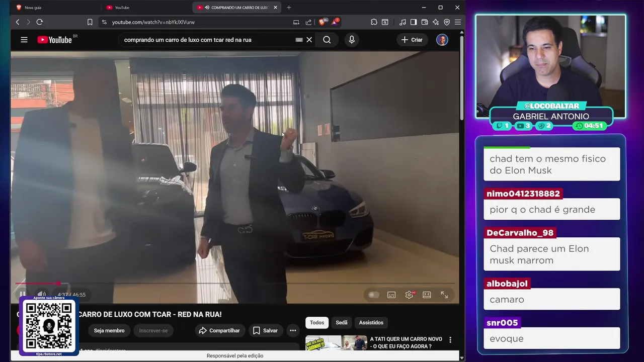The height and width of the screenshot is (362, 644).
Task: Bookmark this page via bookmark icon
Action: pyautogui.click(x=90, y=22)
